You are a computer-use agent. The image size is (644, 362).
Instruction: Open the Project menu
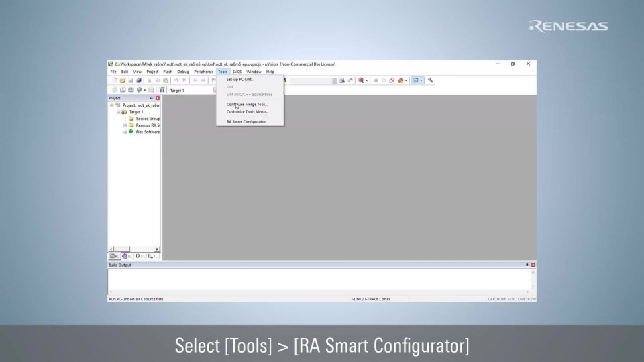tap(152, 72)
